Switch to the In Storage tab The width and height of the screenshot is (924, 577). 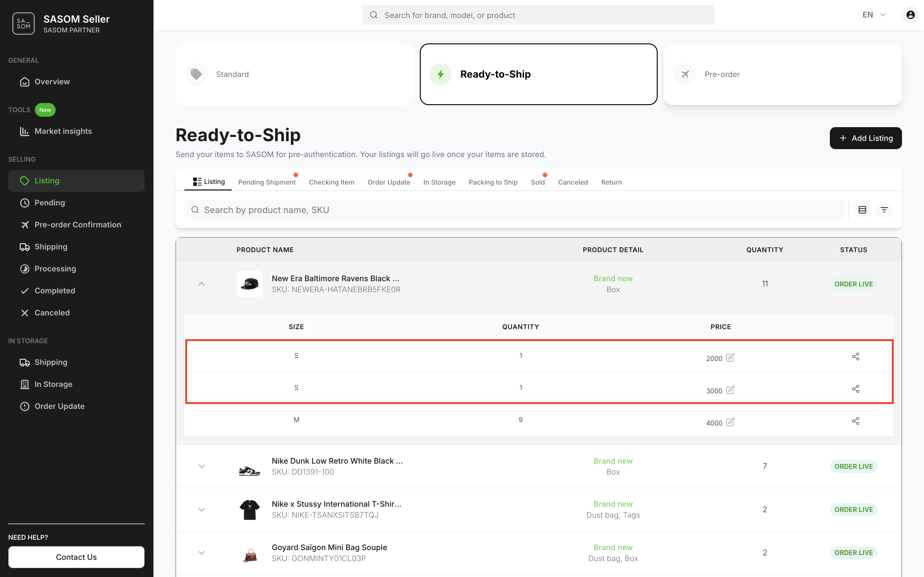[x=439, y=182]
